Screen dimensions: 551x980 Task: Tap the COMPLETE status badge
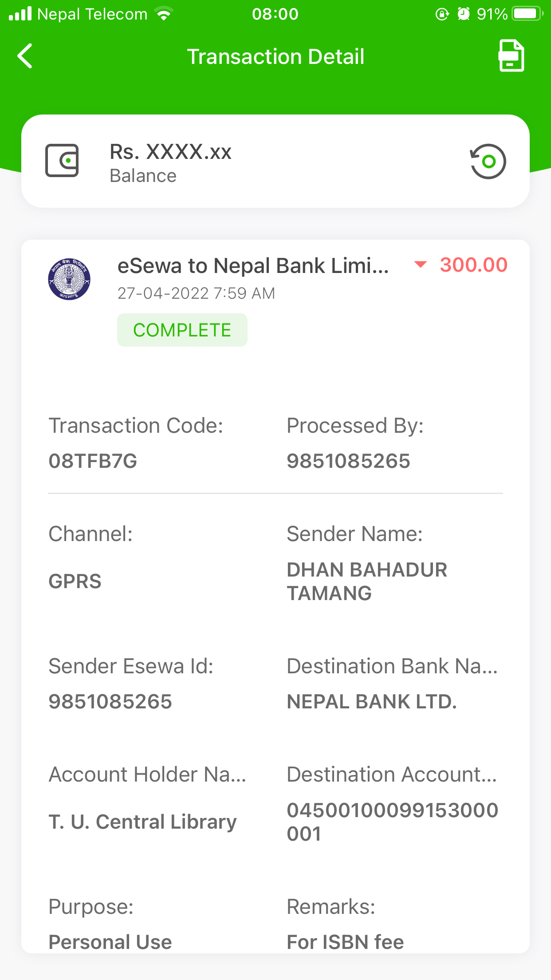click(182, 330)
